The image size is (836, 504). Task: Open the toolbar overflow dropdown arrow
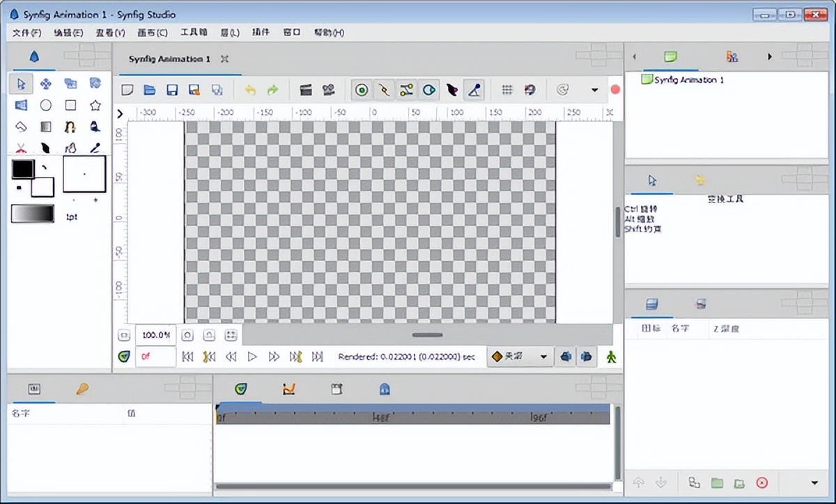pyautogui.click(x=594, y=90)
